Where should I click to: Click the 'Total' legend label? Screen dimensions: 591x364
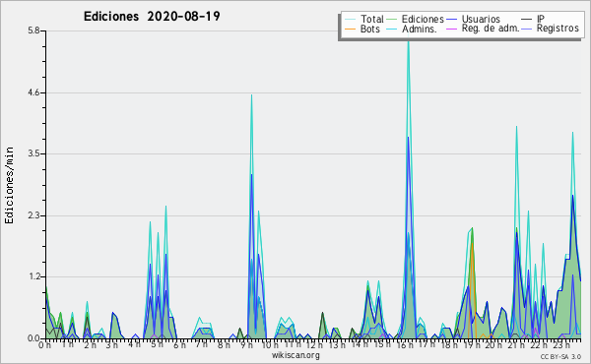pos(372,19)
